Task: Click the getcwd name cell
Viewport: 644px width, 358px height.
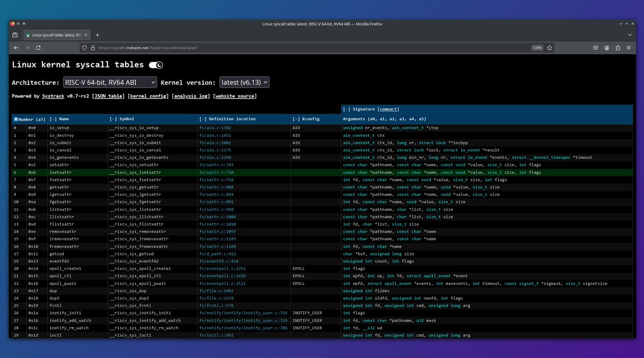Action: pyautogui.click(x=77, y=253)
